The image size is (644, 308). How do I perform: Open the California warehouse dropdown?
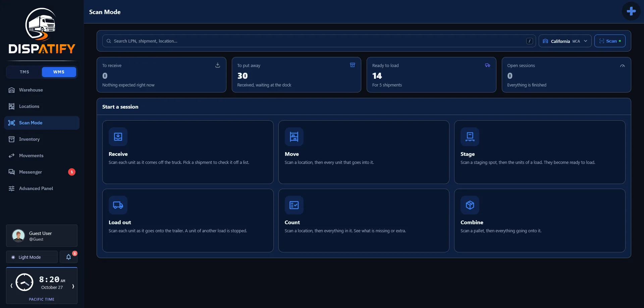[x=565, y=41]
